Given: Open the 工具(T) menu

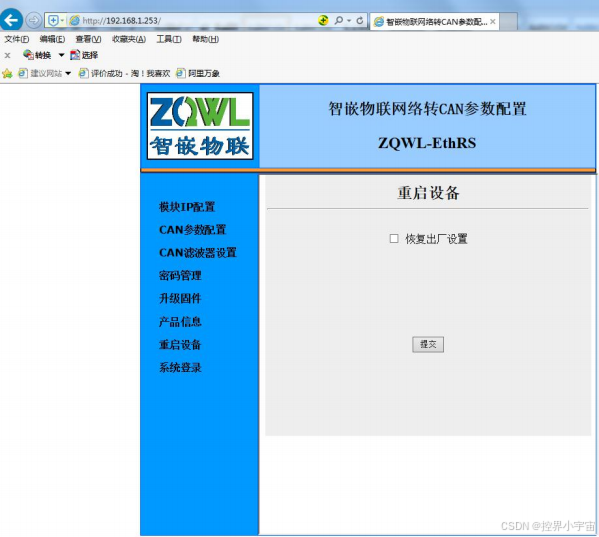Looking at the screenshot, I should (x=169, y=39).
